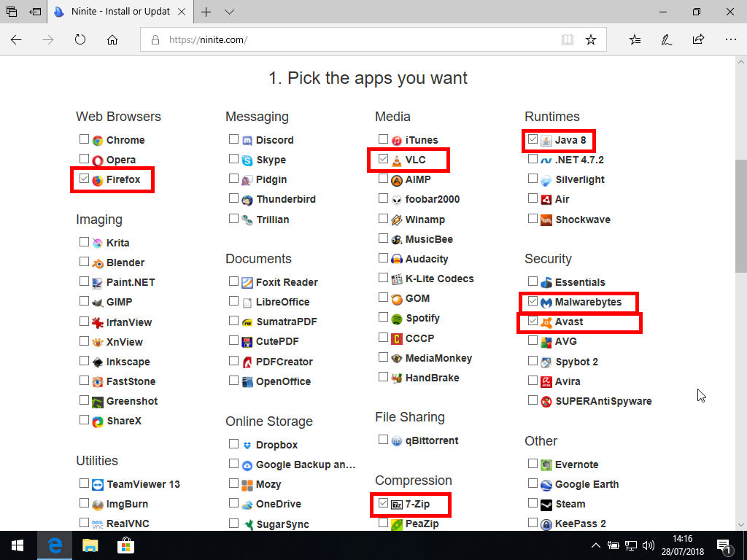Select the Ninite browser tab
Screen dimensions: 747x560
click(x=119, y=12)
